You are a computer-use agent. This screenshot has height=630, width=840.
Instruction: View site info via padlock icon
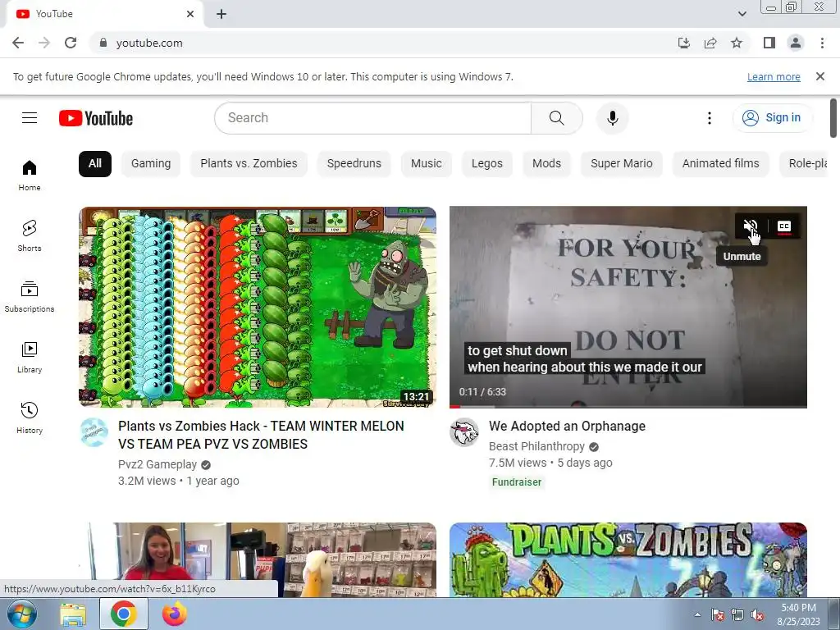coord(103,43)
